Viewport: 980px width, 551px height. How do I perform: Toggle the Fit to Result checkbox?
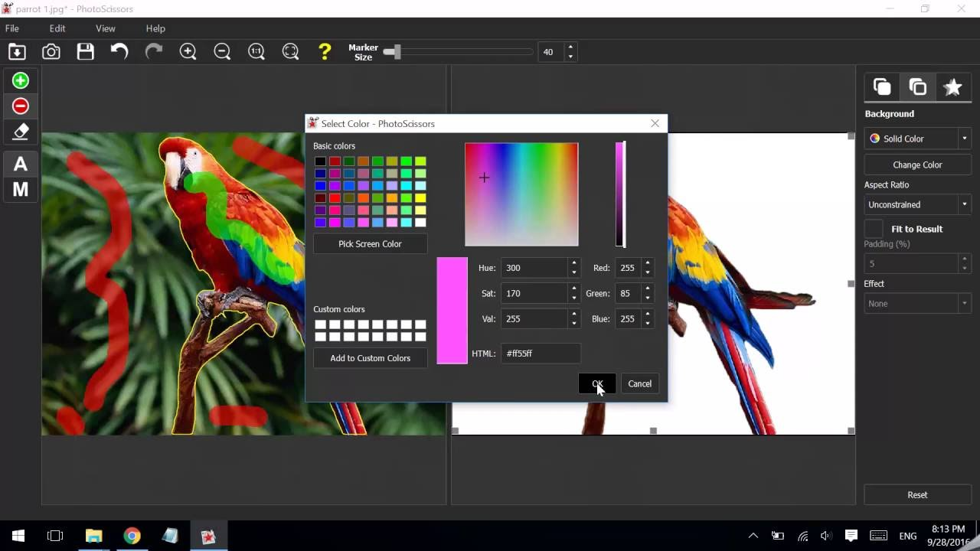874,229
